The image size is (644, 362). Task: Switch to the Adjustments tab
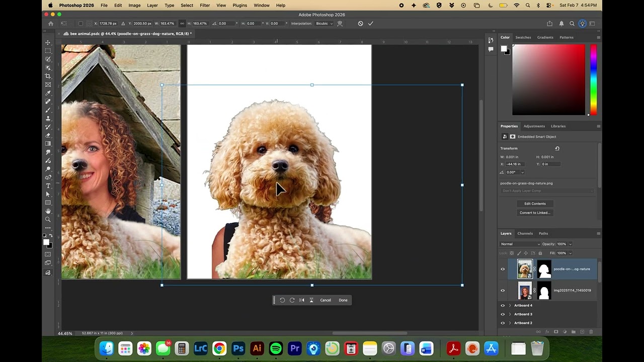click(534, 126)
